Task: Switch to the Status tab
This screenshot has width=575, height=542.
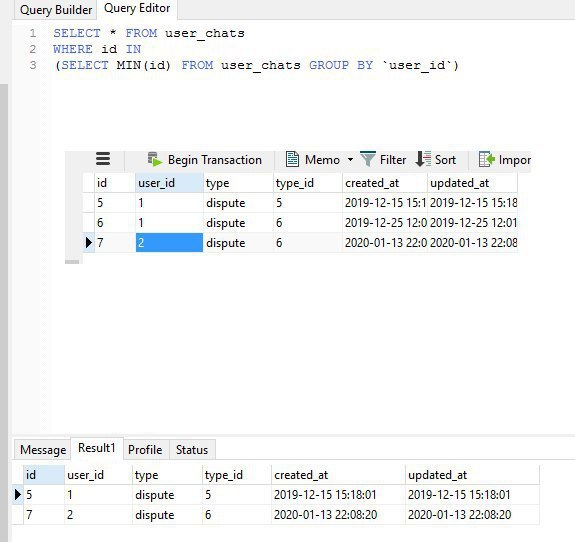Action: coord(192,450)
